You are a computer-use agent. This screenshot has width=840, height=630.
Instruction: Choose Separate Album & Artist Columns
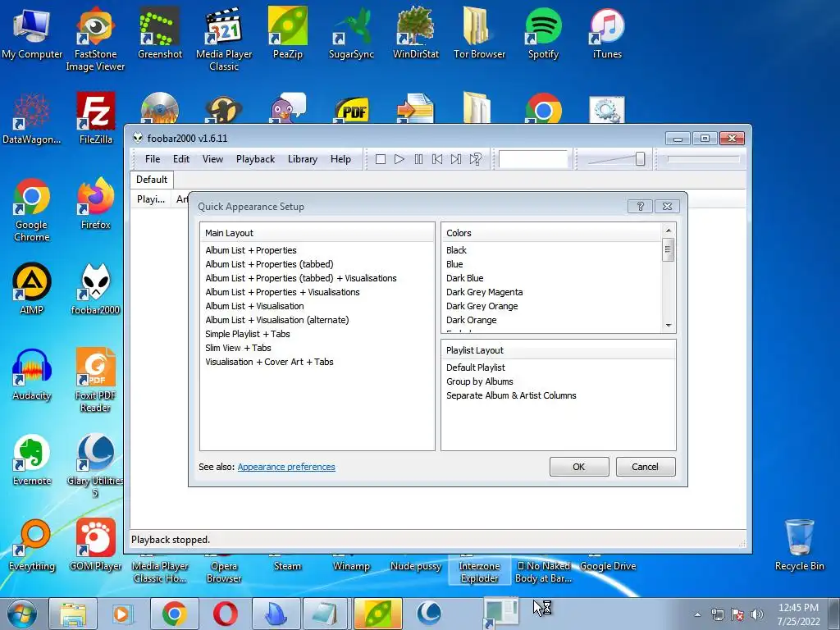pos(511,395)
